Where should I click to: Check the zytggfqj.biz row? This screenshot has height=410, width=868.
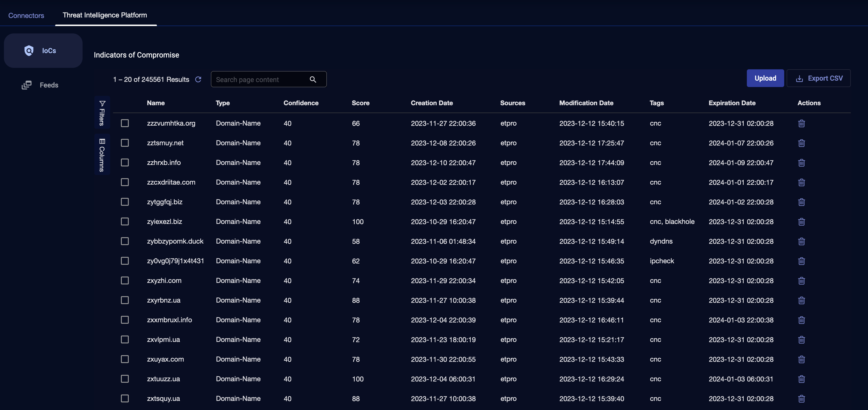click(125, 202)
